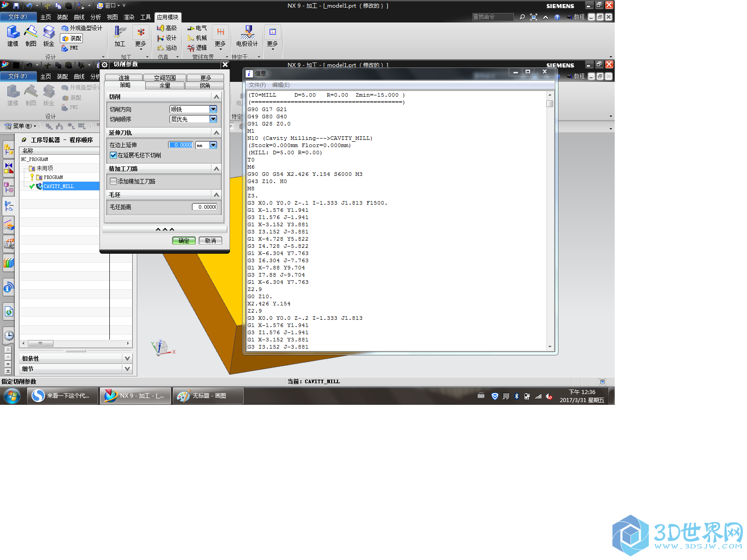
Task: Open the 无标题 - 画图 taskbar item
Action: click(x=208, y=396)
